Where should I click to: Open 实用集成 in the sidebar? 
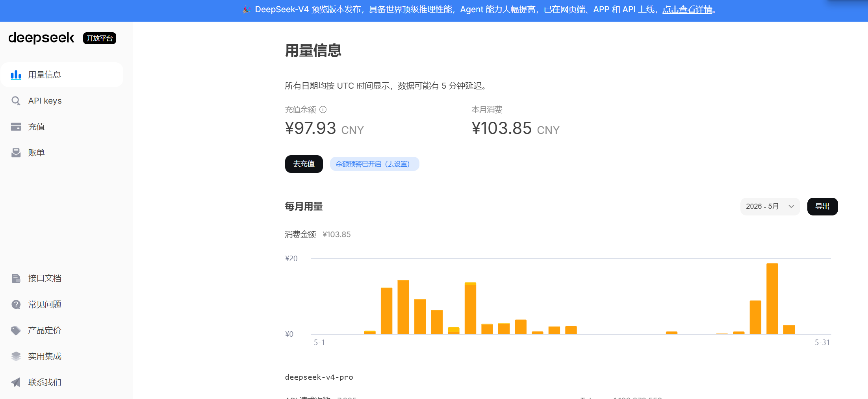[62, 356]
